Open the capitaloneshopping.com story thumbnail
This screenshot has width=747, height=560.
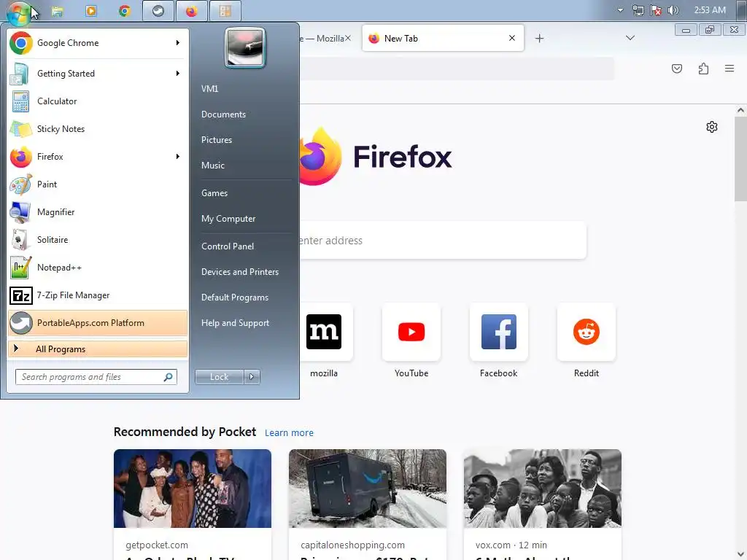(x=368, y=489)
